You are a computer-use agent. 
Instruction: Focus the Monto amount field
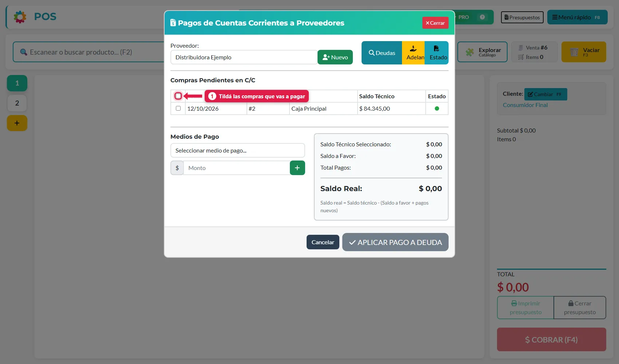click(x=237, y=168)
